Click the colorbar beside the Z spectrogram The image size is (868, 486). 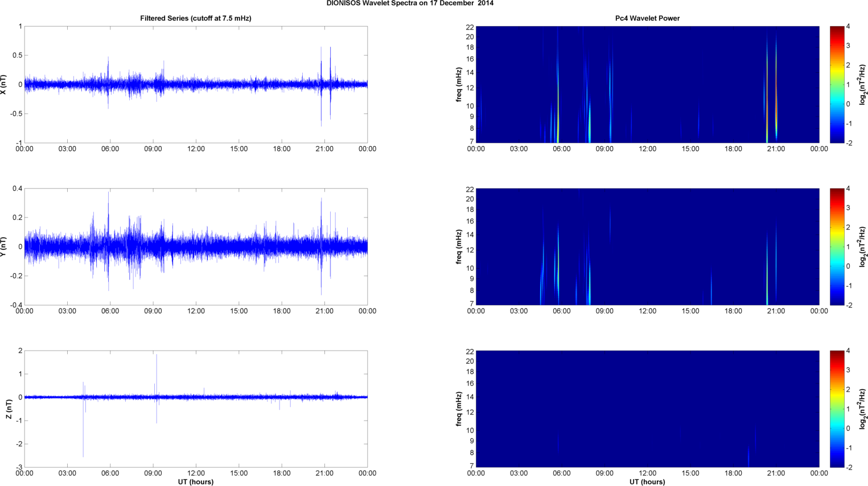837,409
